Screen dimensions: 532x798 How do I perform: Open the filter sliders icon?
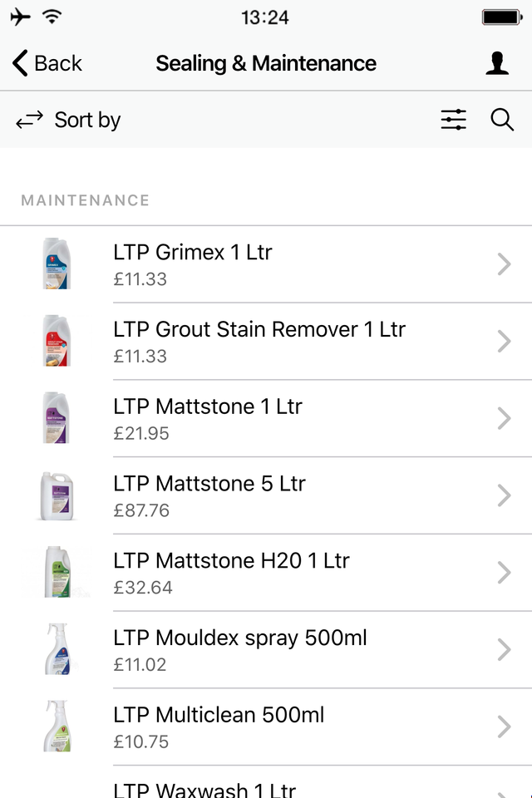click(x=453, y=120)
